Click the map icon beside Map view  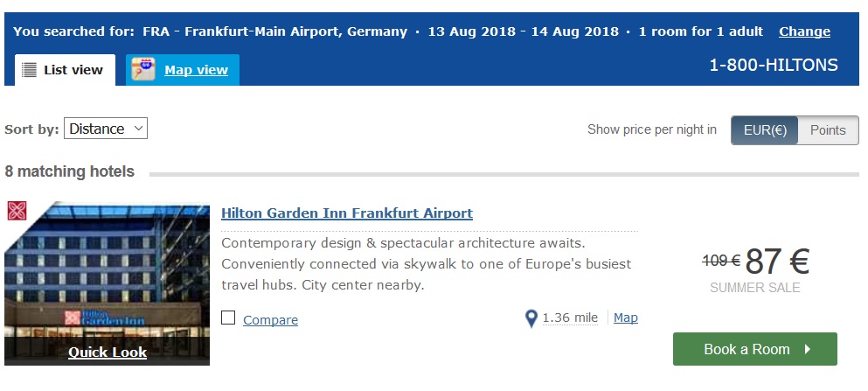click(143, 70)
